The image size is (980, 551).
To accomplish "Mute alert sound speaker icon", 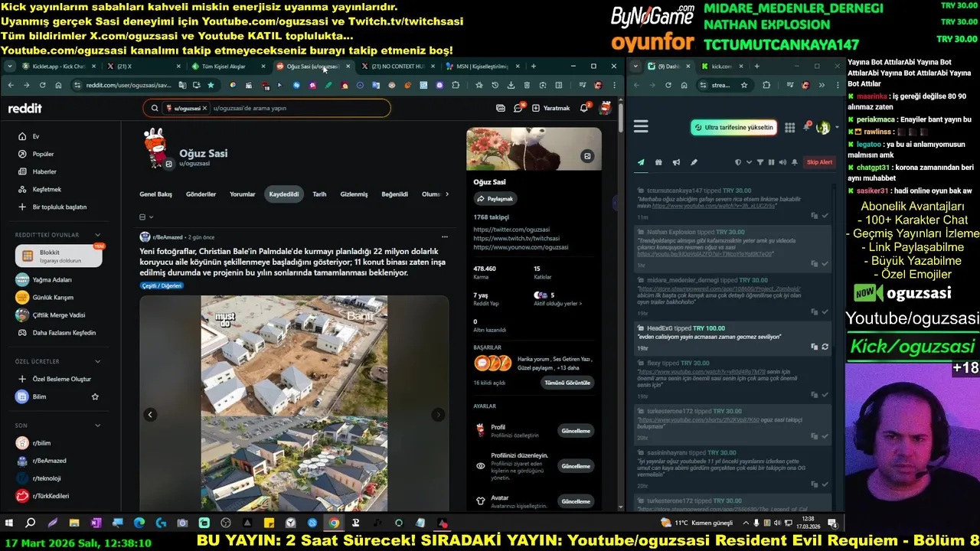I will tap(782, 162).
